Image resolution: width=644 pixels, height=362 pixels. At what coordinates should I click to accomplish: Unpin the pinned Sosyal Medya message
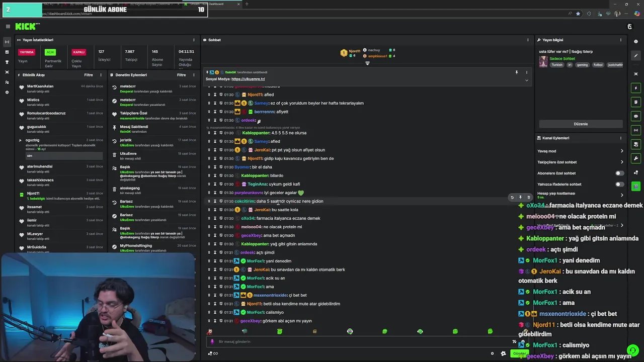click(x=516, y=72)
